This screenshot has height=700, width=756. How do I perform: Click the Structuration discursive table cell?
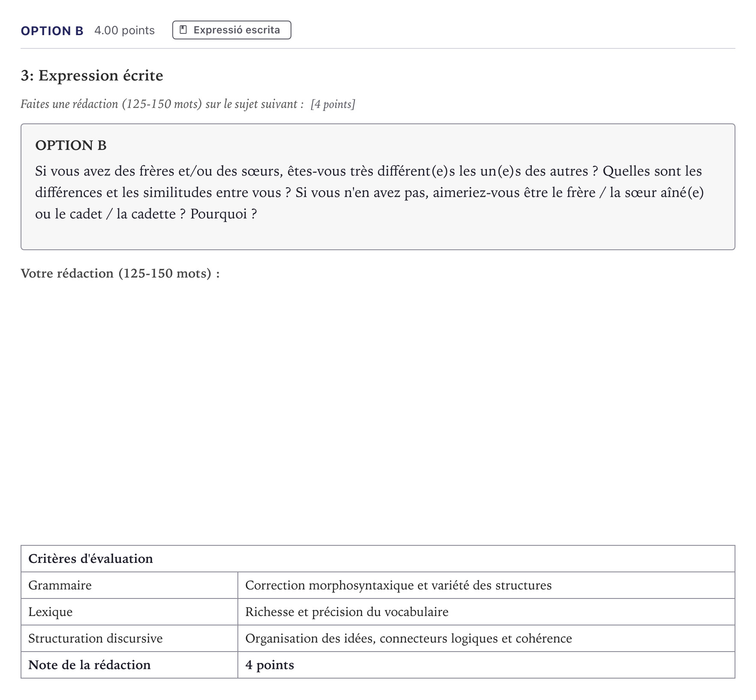(129, 638)
